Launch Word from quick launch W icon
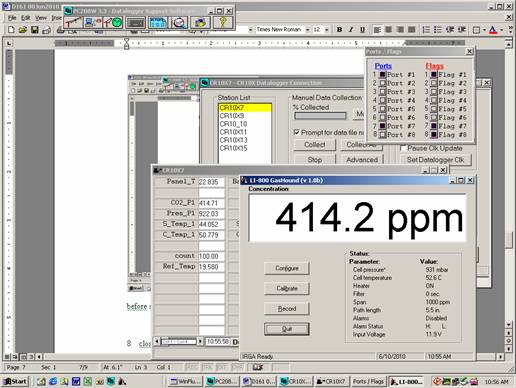Viewport: 516px width, 388px height. click(x=76, y=381)
